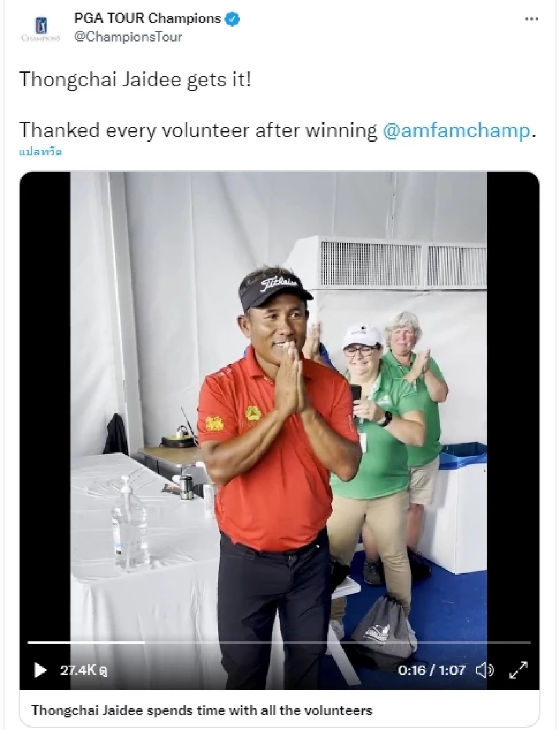This screenshot has width=560, height=730.
Task: Click the tweet text 'Thongchai Jaidee gets it!'
Action: coord(135,80)
